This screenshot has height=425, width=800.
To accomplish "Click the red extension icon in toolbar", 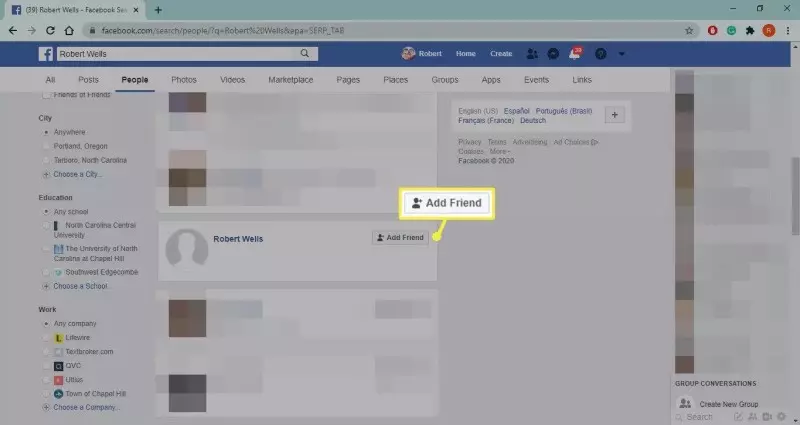I will (712, 31).
